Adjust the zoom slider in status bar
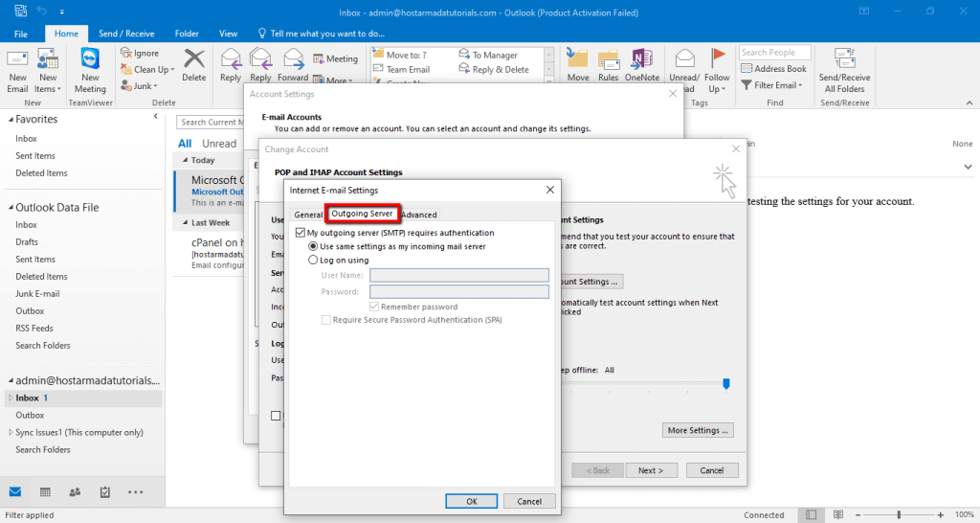The width and height of the screenshot is (980, 523). pos(899,515)
